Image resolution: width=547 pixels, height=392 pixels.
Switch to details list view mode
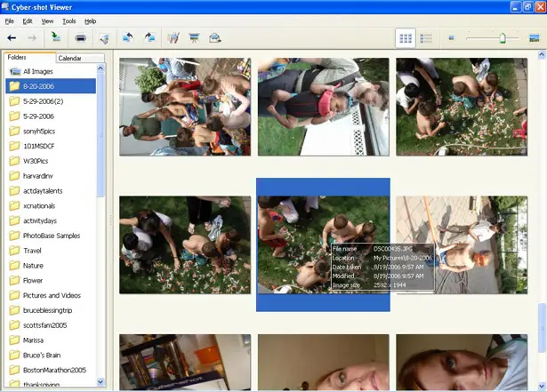click(x=426, y=38)
